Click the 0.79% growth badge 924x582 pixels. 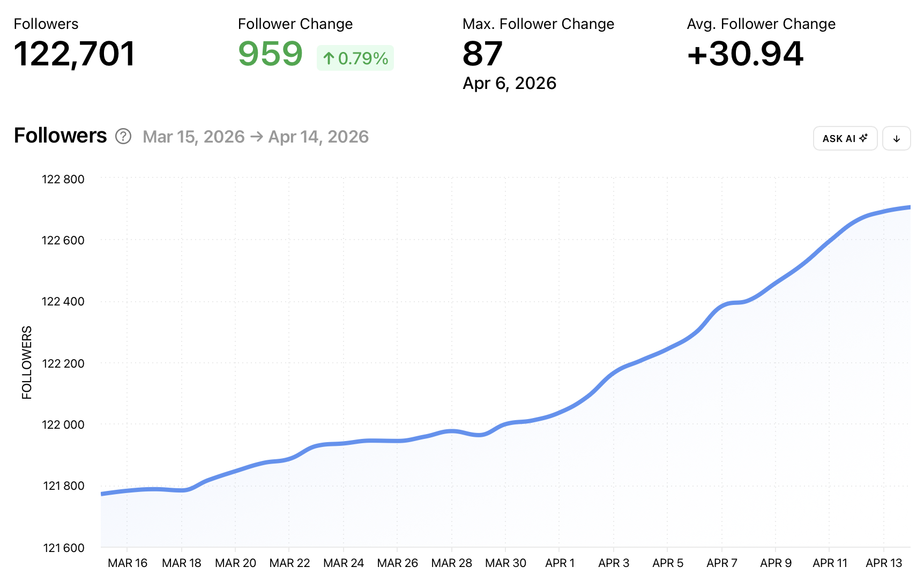point(355,57)
